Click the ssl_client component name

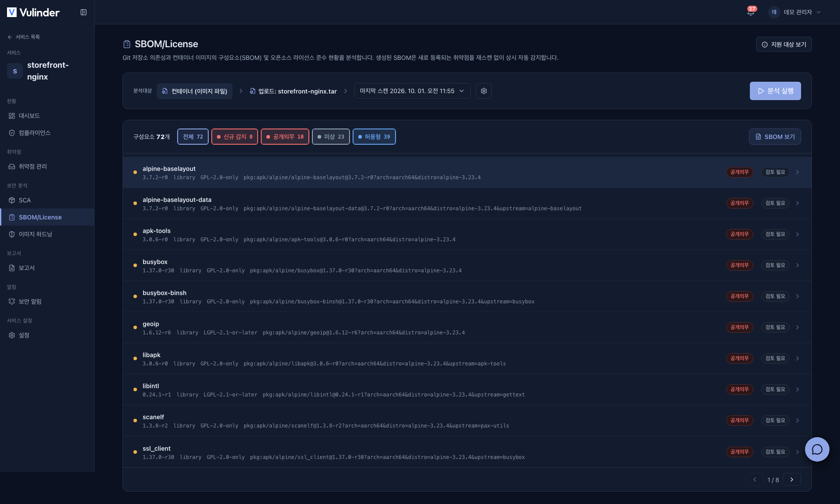[x=157, y=448]
